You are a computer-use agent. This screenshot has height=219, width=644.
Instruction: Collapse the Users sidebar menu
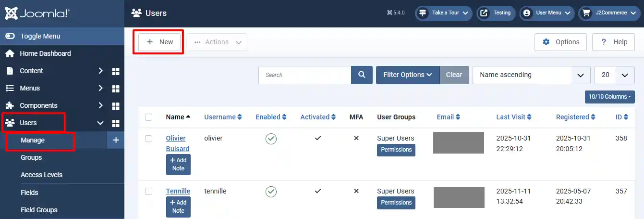[100, 123]
